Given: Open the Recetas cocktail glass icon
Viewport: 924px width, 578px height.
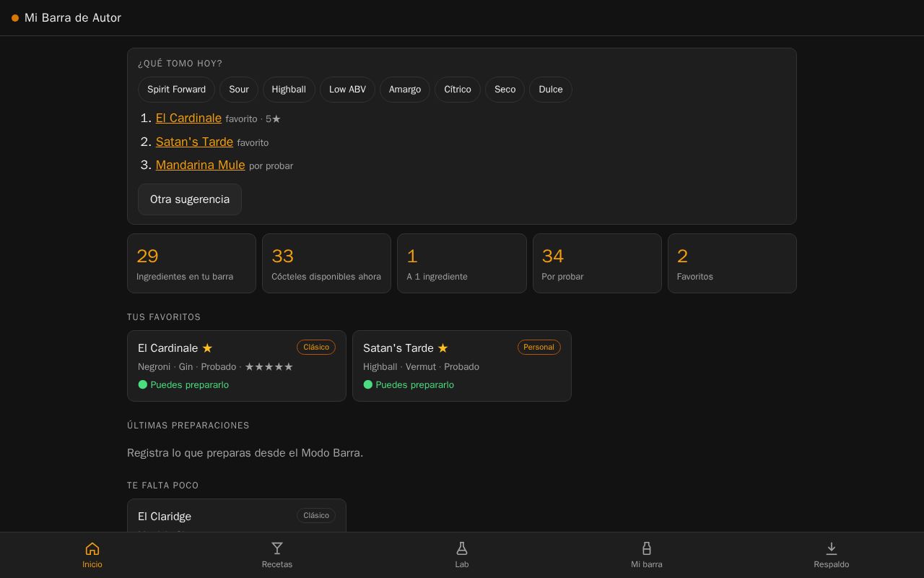Looking at the screenshot, I should [277, 548].
